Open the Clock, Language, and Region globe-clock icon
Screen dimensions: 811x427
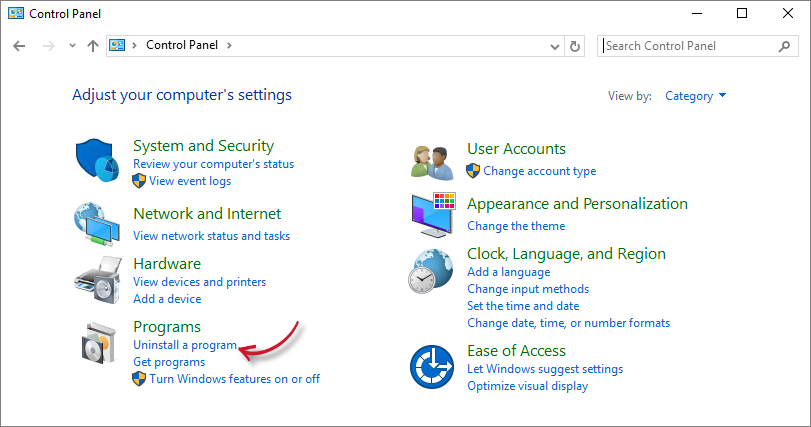pyautogui.click(x=431, y=271)
